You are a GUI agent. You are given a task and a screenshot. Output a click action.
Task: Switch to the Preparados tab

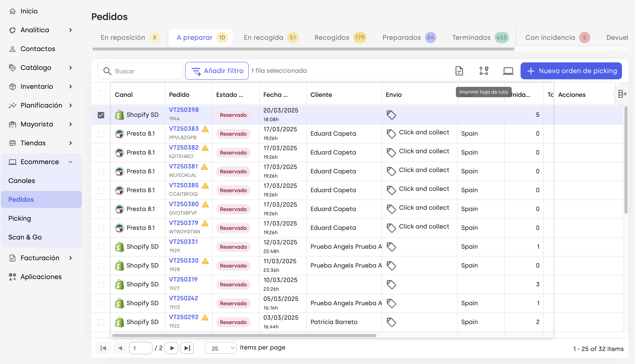[409, 37]
